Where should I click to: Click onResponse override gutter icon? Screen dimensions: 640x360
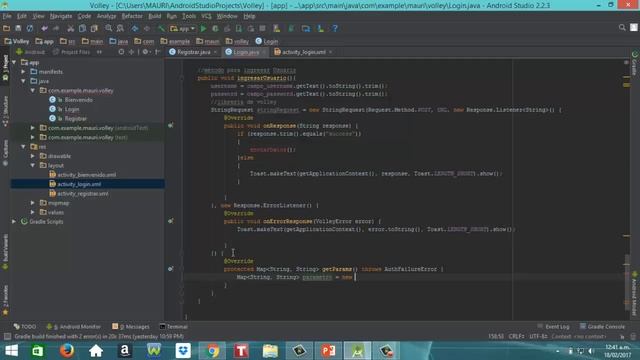[x=171, y=125]
